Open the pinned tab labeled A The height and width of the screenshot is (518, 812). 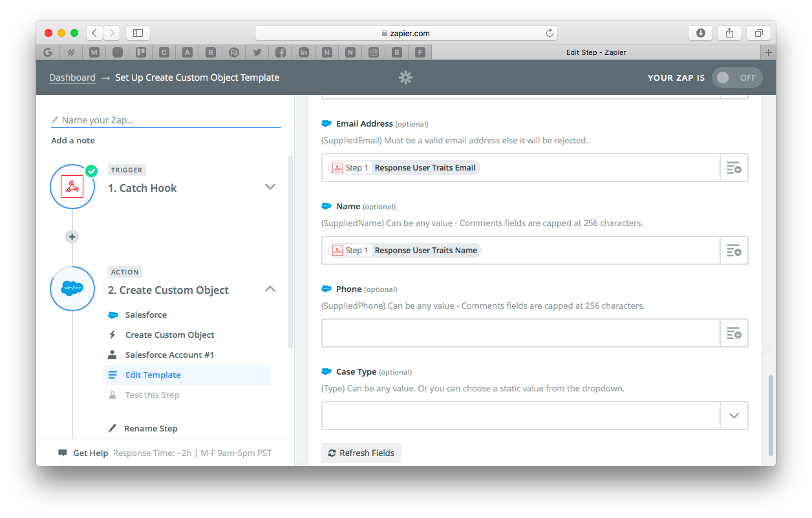pyautogui.click(x=187, y=52)
